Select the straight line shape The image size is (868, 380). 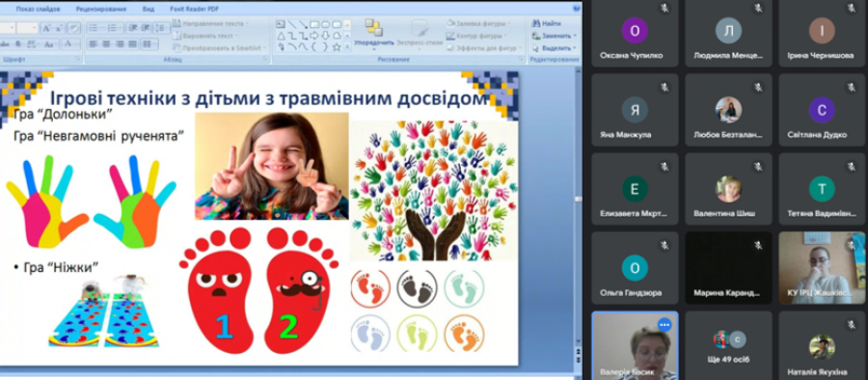291,24
